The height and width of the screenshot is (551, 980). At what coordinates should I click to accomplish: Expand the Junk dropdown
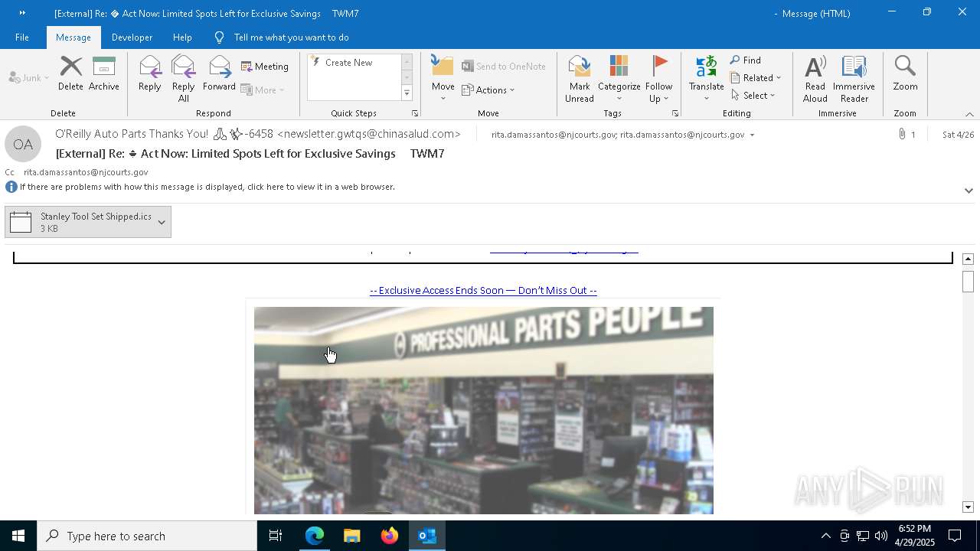[47, 78]
